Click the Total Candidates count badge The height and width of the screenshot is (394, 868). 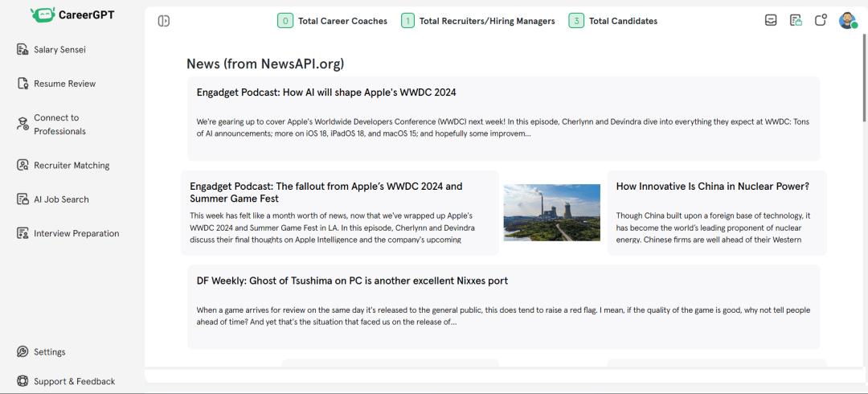(576, 21)
